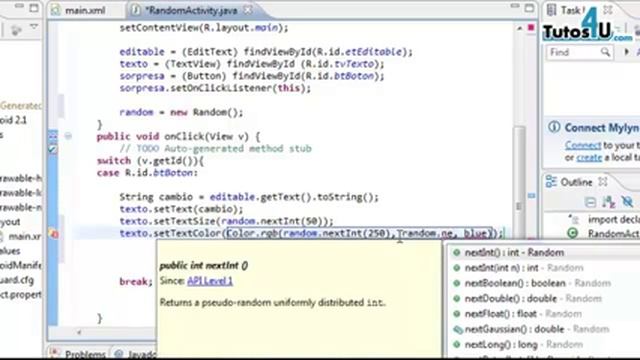Close the Task List view
The image size is (640, 360).
608,10
